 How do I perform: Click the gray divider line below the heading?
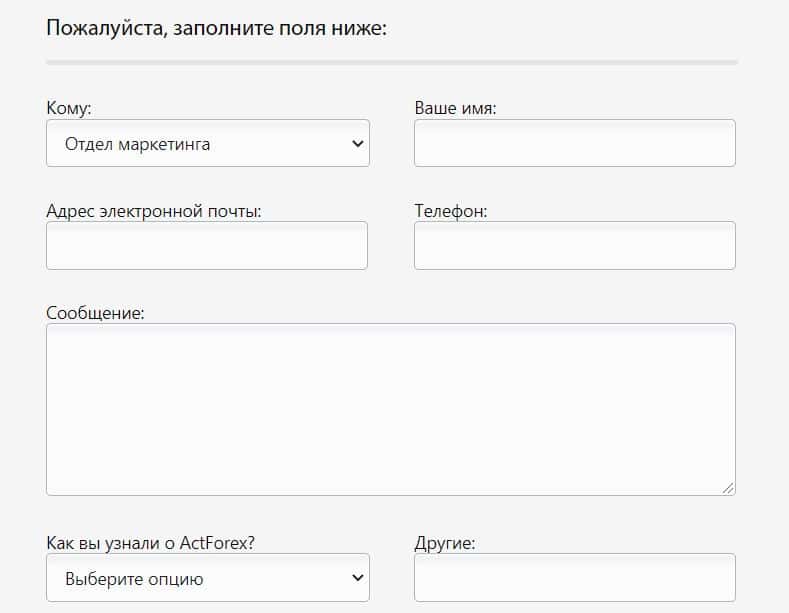click(391, 62)
